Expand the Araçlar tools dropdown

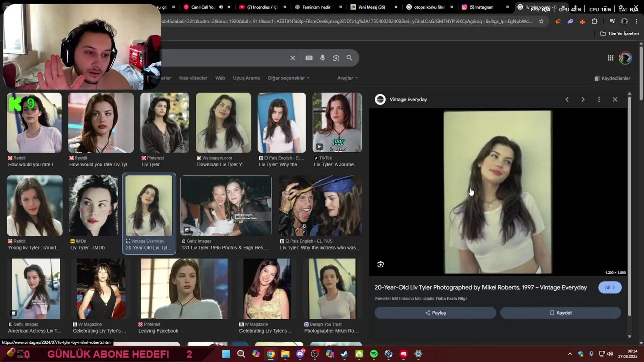348,78
